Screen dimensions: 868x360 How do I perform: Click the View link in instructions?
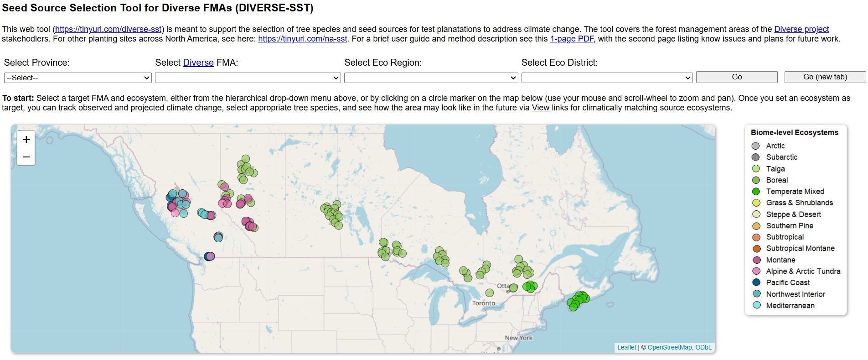540,108
